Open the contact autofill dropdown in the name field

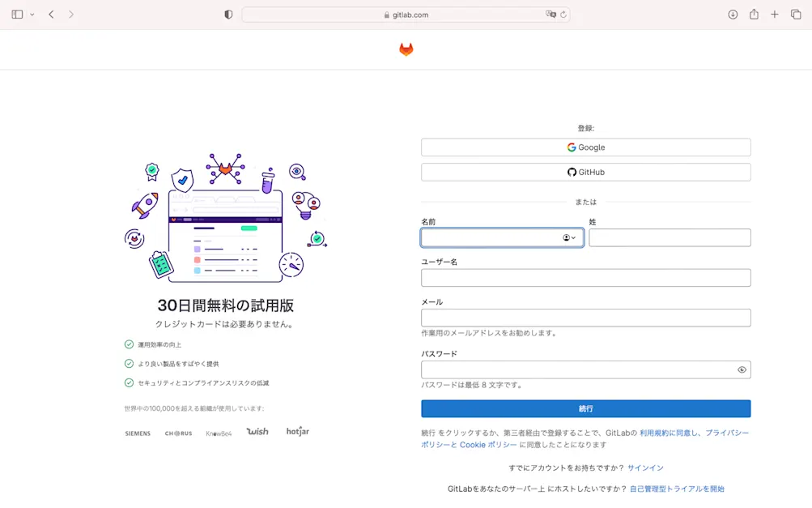(x=568, y=237)
